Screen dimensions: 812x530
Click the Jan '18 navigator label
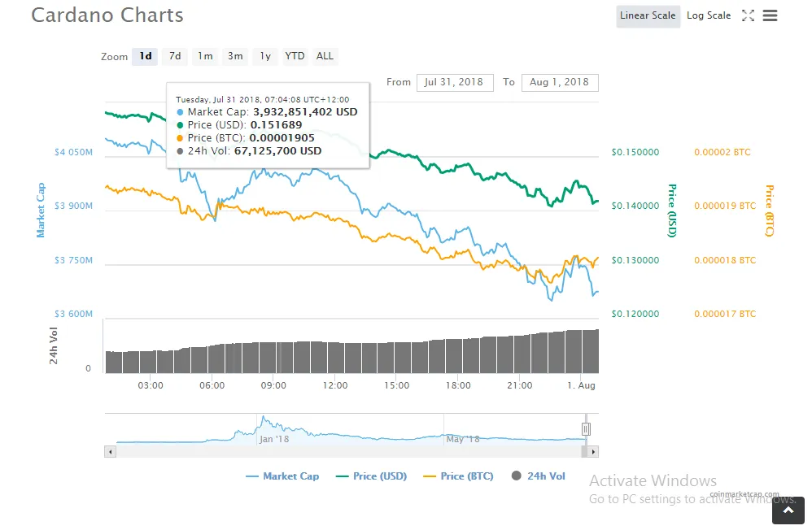pos(274,439)
